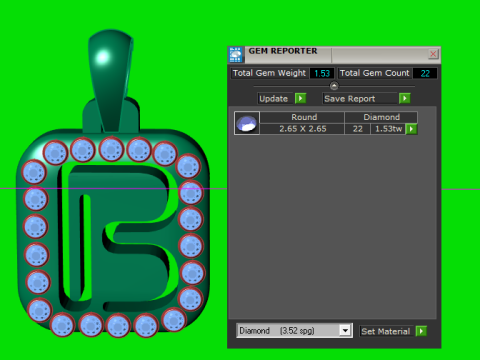Open the Diamond material dropdown
The width and height of the screenshot is (480, 360).
click(345, 331)
